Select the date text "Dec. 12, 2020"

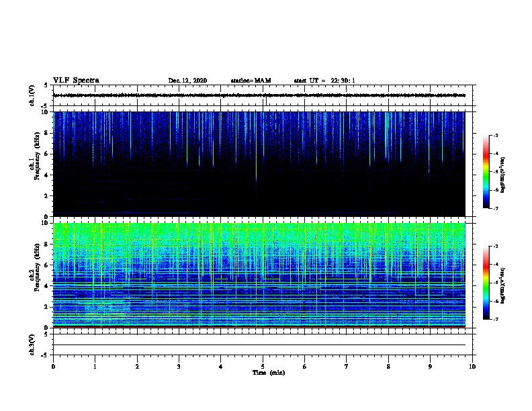[x=187, y=81]
